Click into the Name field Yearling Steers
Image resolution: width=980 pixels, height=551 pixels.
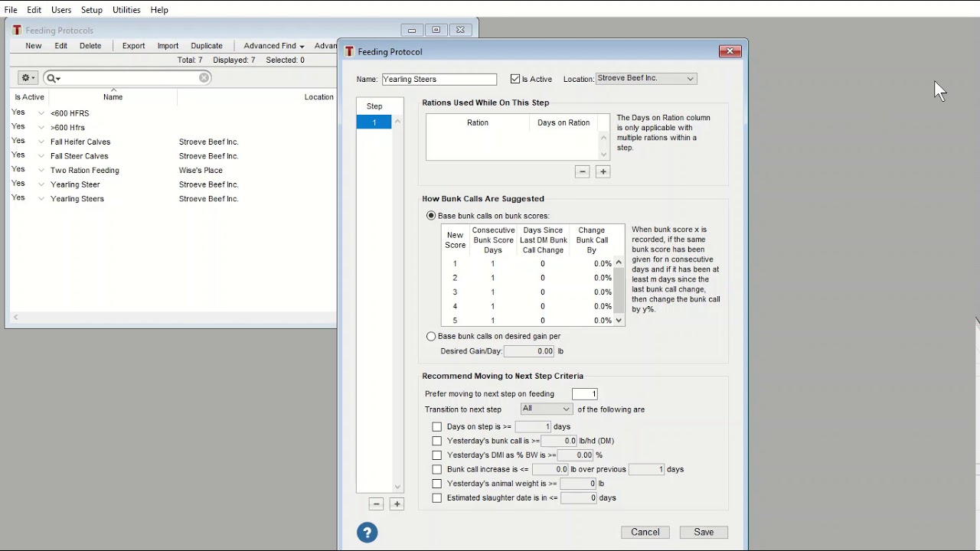(439, 79)
